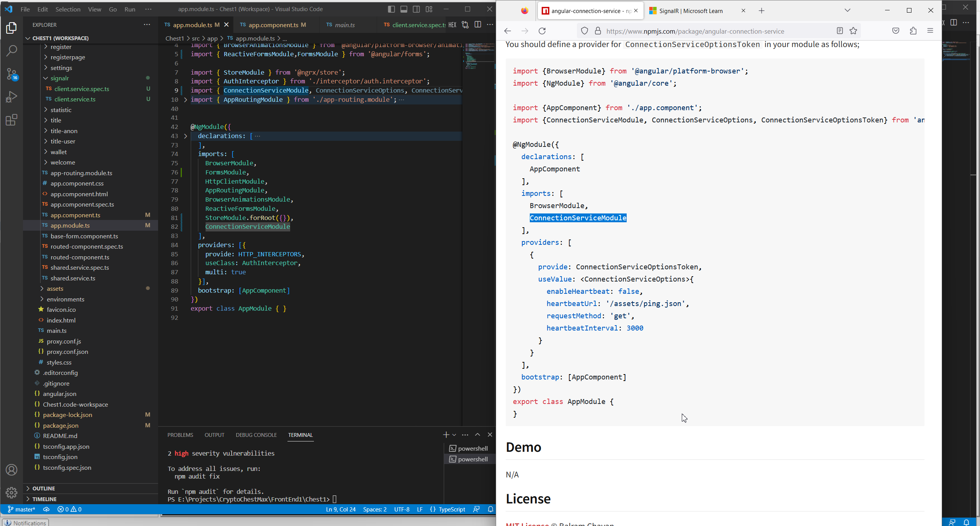Open Firefox extensions puzzle icon
This screenshot has width=980, height=526.
coord(913,31)
